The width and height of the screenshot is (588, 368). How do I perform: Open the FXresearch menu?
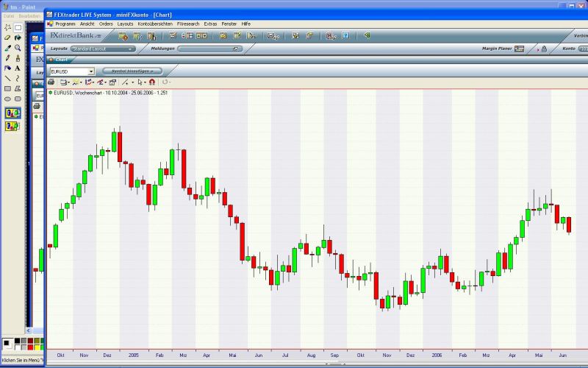point(188,24)
